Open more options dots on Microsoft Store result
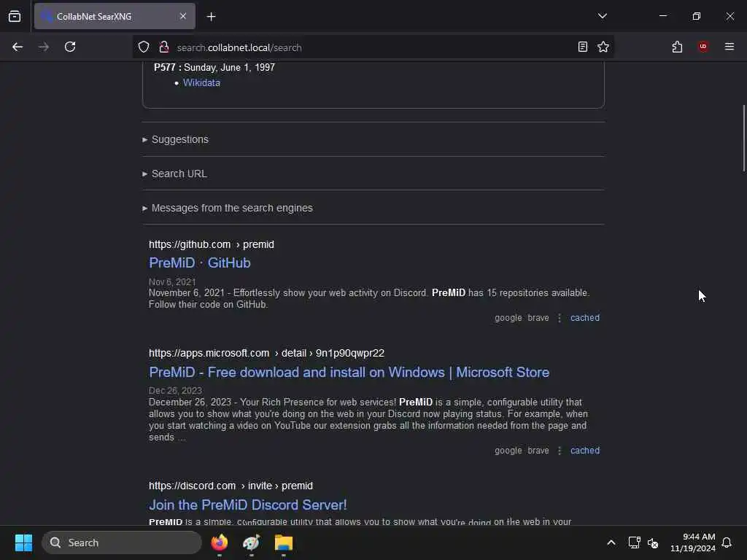This screenshot has height=560, width=747. pyautogui.click(x=560, y=451)
